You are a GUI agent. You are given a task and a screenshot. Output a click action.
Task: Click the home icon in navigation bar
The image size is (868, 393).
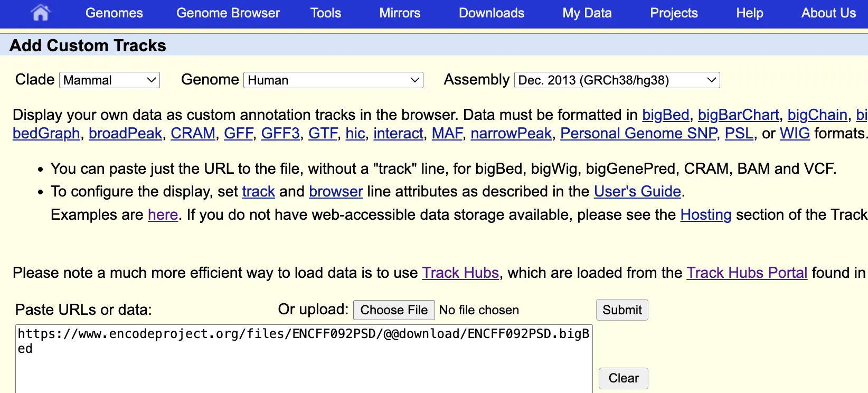[x=40, y=13]
